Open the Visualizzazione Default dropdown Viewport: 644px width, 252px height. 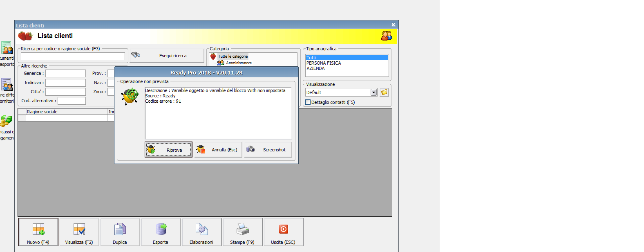pos(373,92)
